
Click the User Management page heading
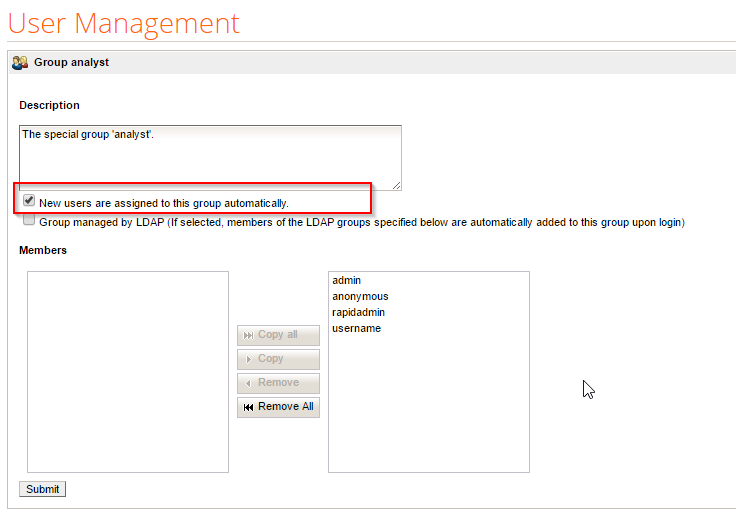124,23
